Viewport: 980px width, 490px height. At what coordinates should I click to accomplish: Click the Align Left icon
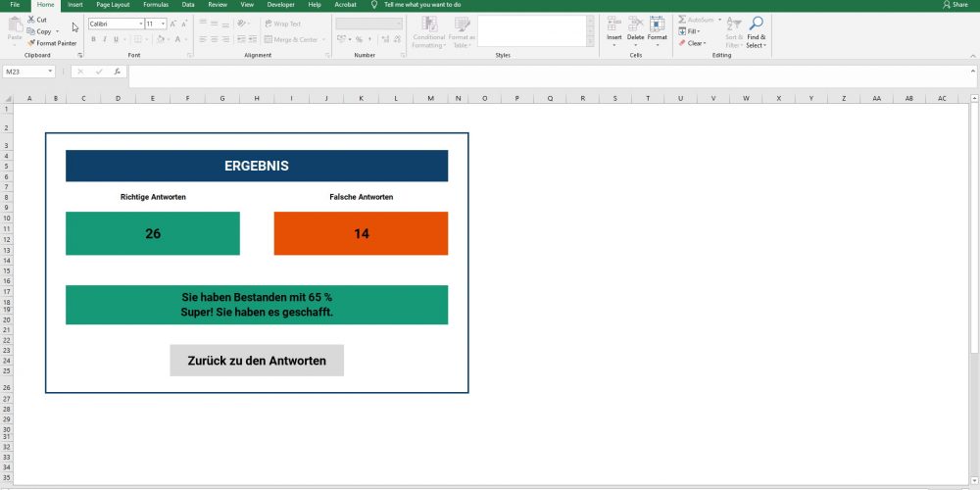tap(203, 39)
